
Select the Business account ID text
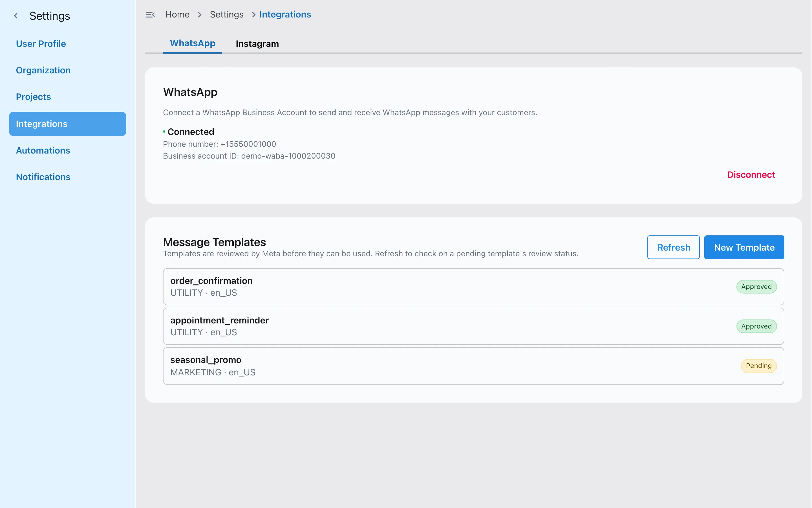click(249, 156)
